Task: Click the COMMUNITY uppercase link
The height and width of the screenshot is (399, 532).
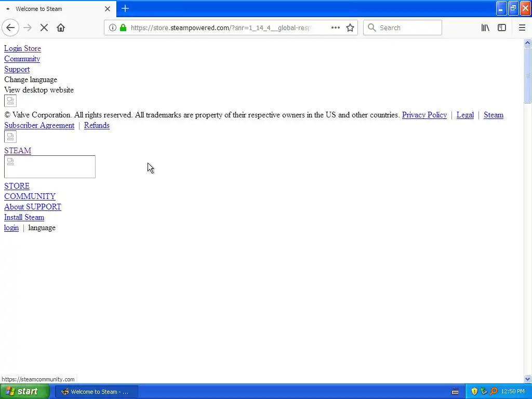Action: (30, 196)
